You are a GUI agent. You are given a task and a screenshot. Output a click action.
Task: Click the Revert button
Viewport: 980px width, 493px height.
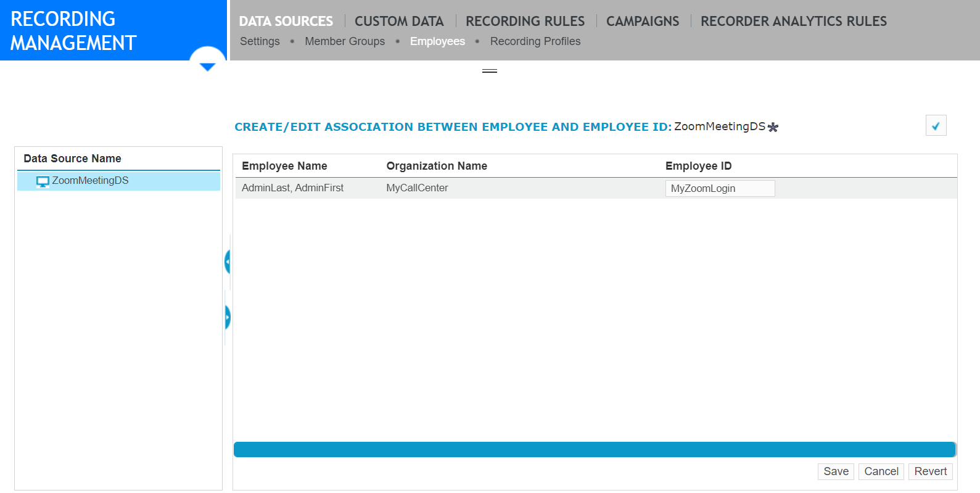tap(930, 471)
